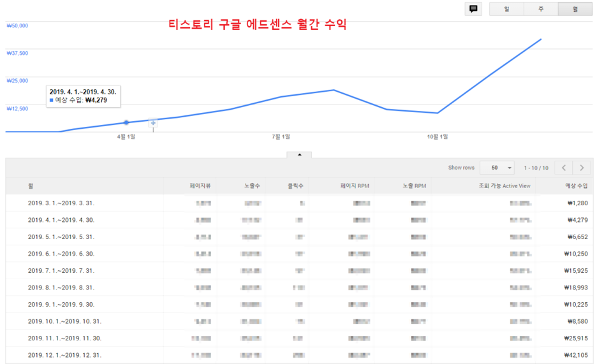Click the 4월 1일 axis label

(x=126, y=136)
